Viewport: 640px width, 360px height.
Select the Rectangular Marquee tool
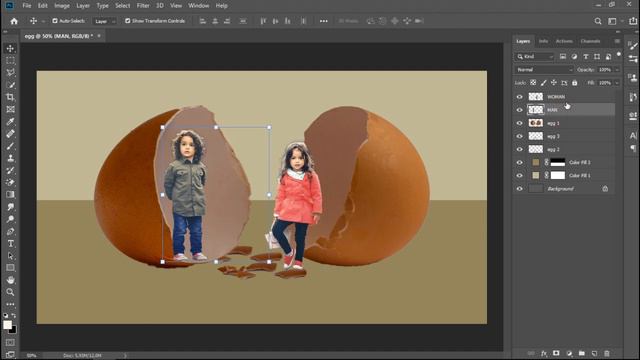tap(11, 60)
